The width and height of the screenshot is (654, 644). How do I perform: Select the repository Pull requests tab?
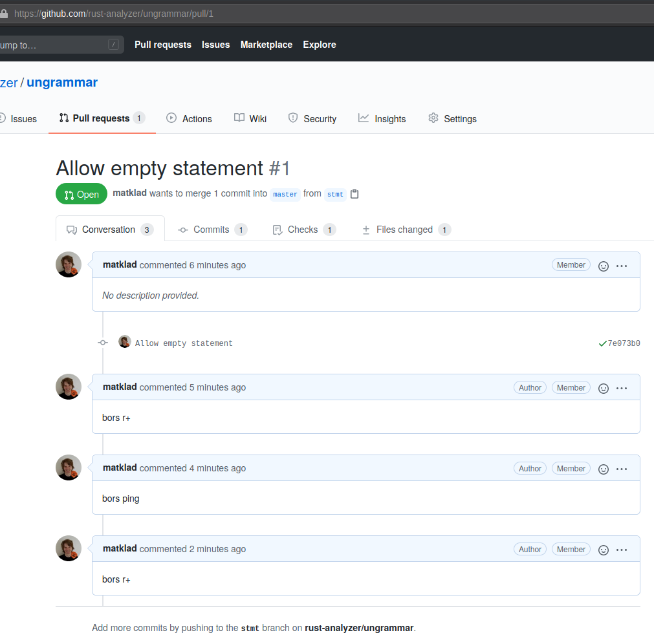[102, 118]
